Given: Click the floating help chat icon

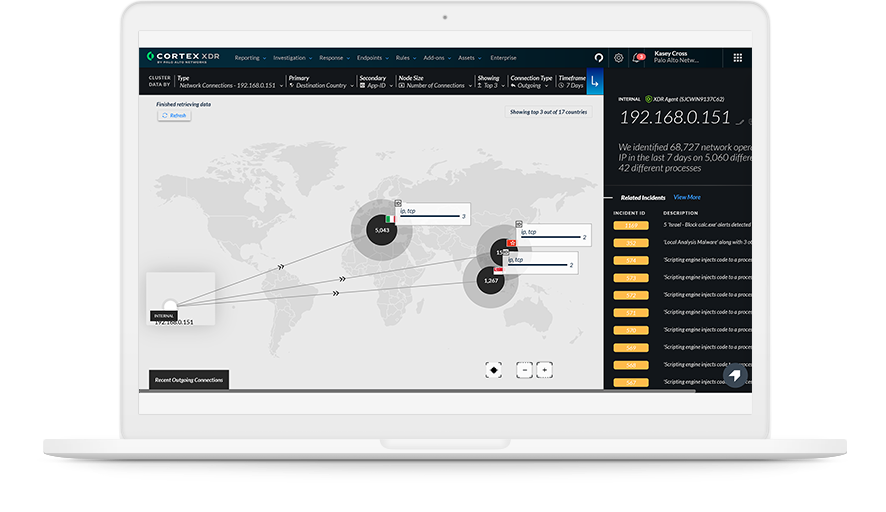Looking at the screenshot, I should (735, 376).
